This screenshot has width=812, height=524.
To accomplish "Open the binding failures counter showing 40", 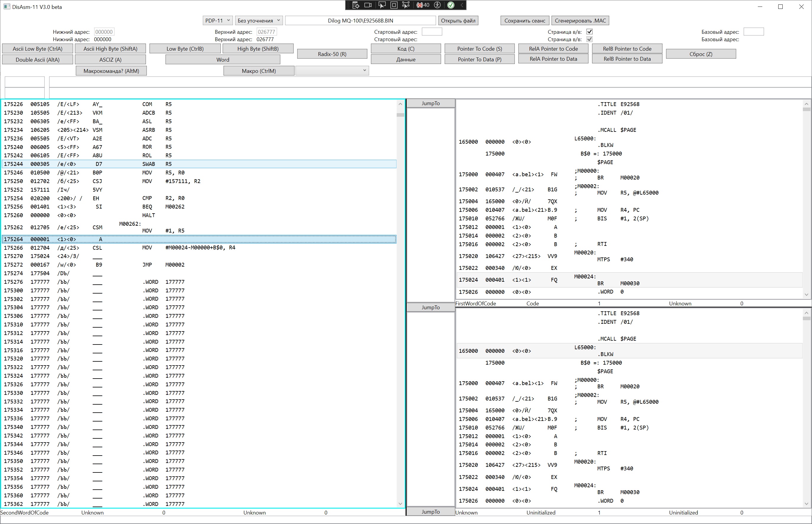I will pos(423,5).
